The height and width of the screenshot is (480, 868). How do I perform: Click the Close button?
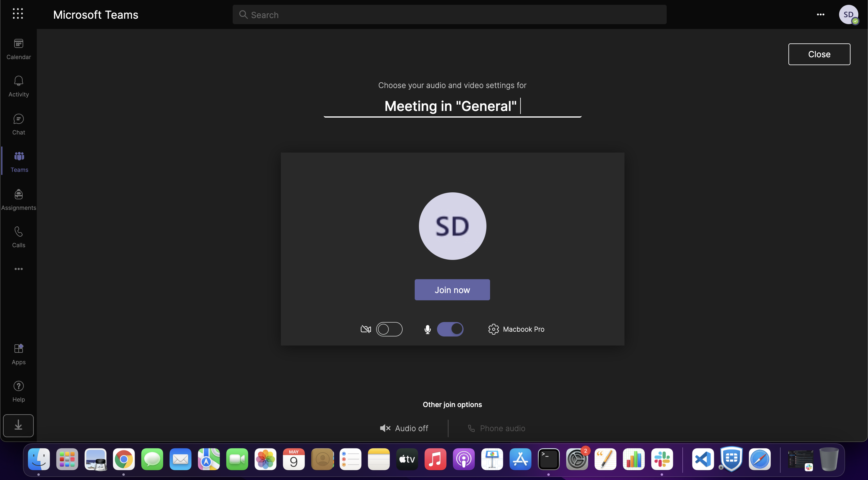(819, 54)
